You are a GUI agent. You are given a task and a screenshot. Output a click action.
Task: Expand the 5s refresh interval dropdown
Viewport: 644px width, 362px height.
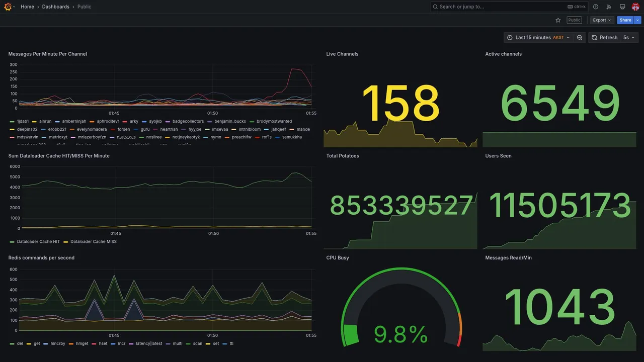[629, 38]
